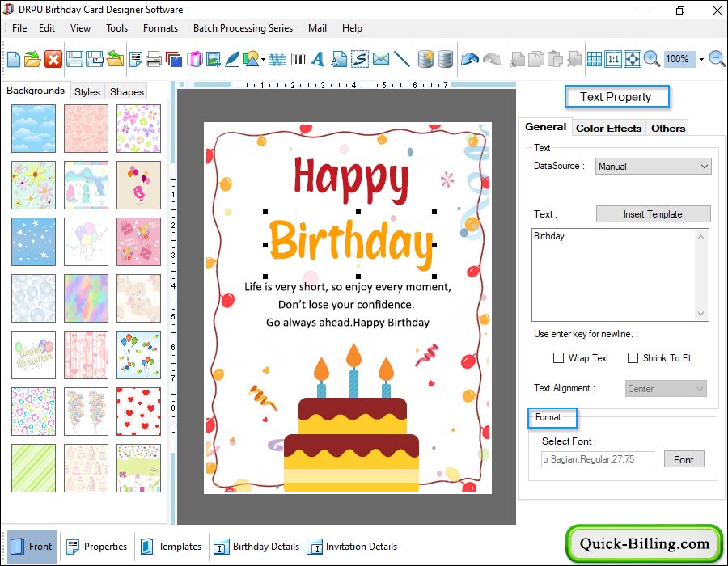This screenshot has height=566, width=728.
Task: Click the New document icon
Action: coord(14,59)
